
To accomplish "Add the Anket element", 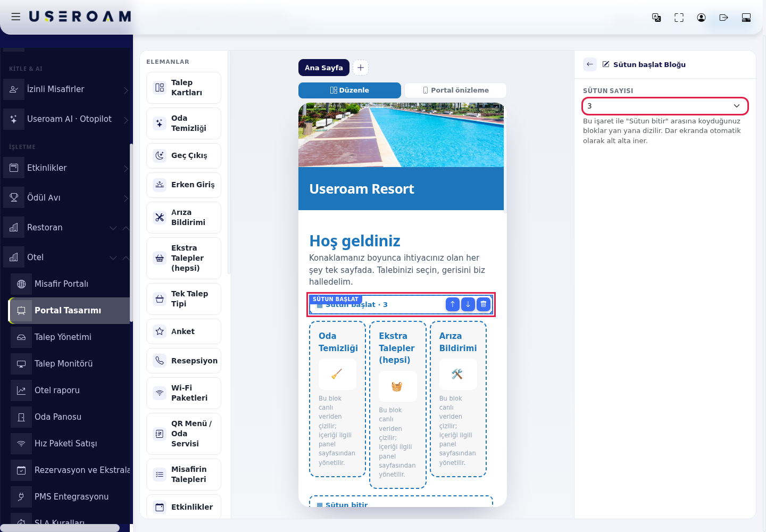I will tap(184, 331).
